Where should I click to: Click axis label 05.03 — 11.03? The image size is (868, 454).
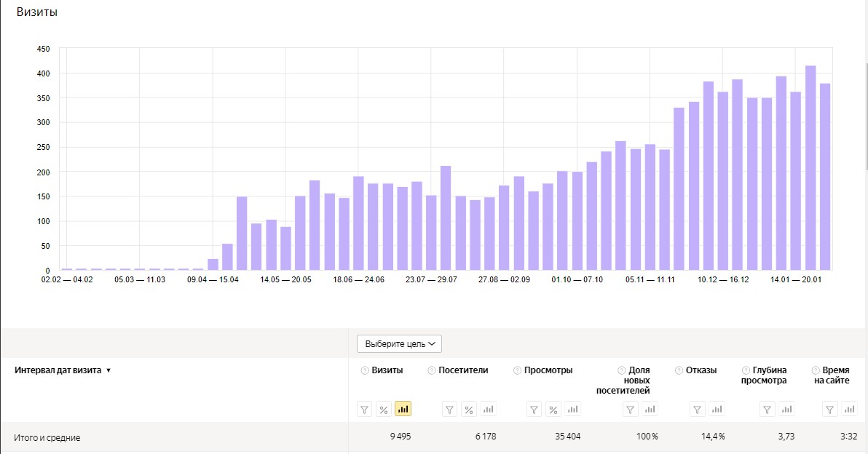coord(140,280)
